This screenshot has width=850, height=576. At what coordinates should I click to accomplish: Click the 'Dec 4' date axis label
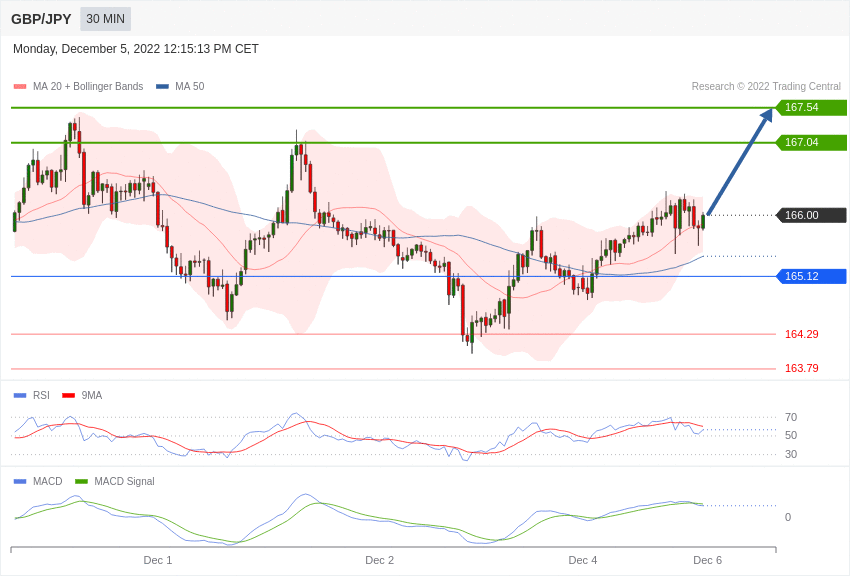point(583,560)
